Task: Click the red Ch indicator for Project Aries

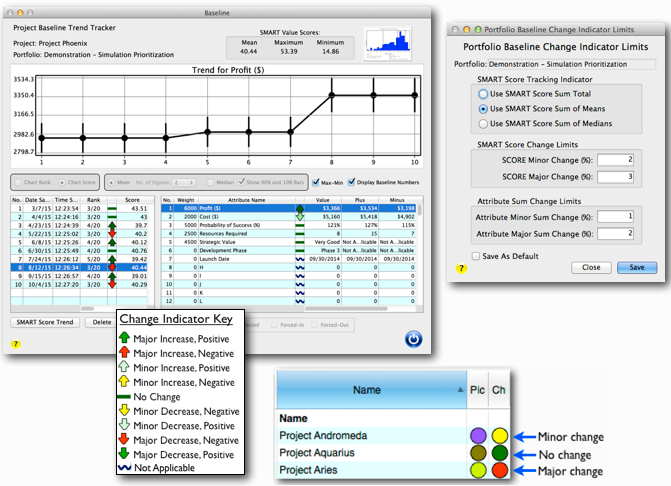Action: pos(500,470)
